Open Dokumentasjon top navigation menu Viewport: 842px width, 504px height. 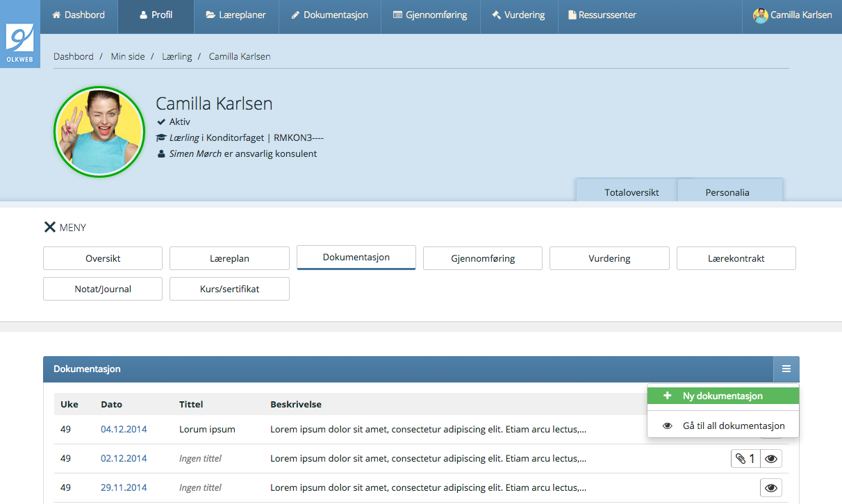click(x=329, y=15)
